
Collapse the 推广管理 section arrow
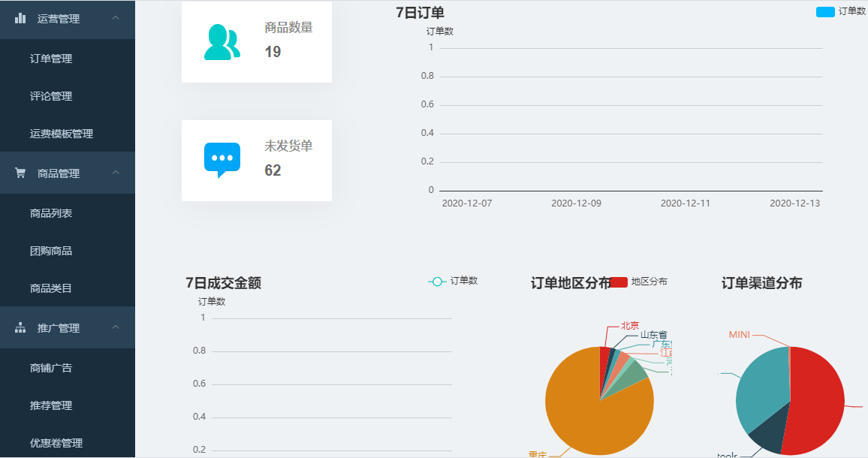click(x=116, y=327)
